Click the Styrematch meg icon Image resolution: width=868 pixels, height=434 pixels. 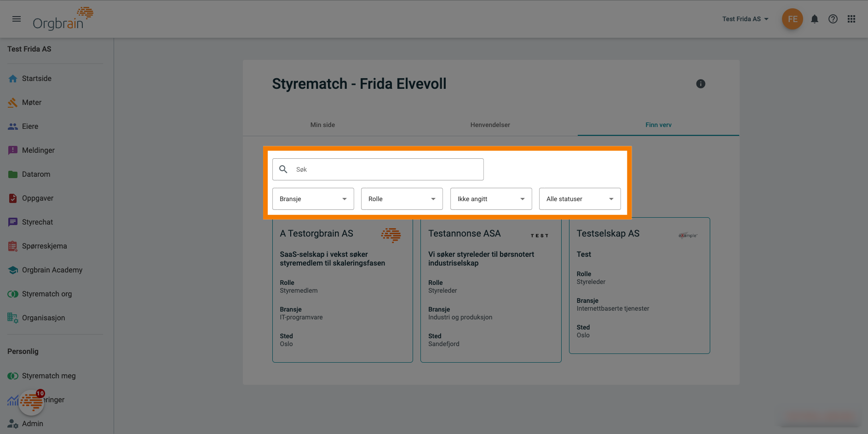(13, 376)
